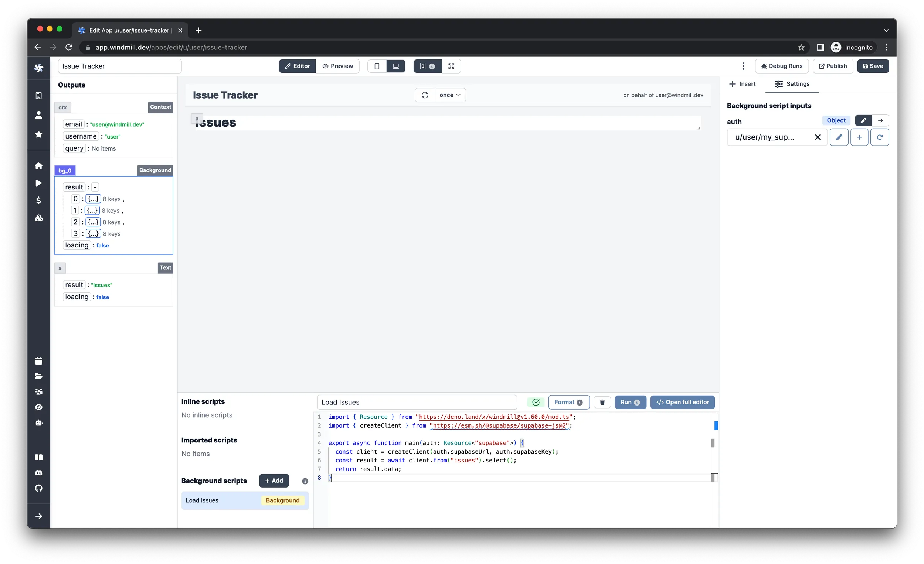Click the refresh icon beside once
This screenshot has width=924, height=564.
425,95
